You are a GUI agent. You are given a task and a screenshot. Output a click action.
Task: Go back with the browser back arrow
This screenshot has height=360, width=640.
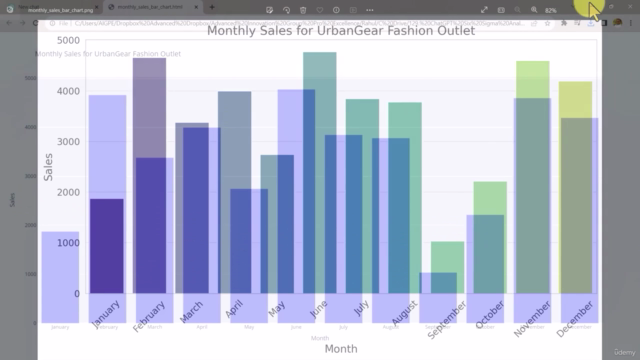click(9, 23)
